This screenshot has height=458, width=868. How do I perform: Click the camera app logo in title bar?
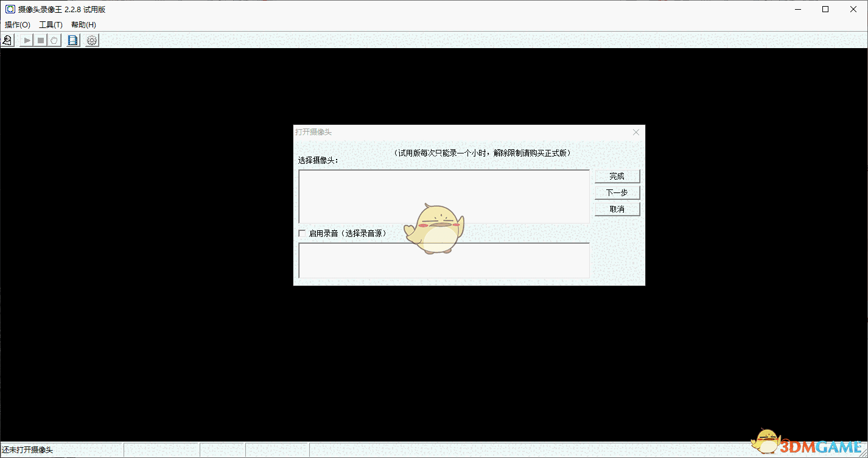coord(9,9)
